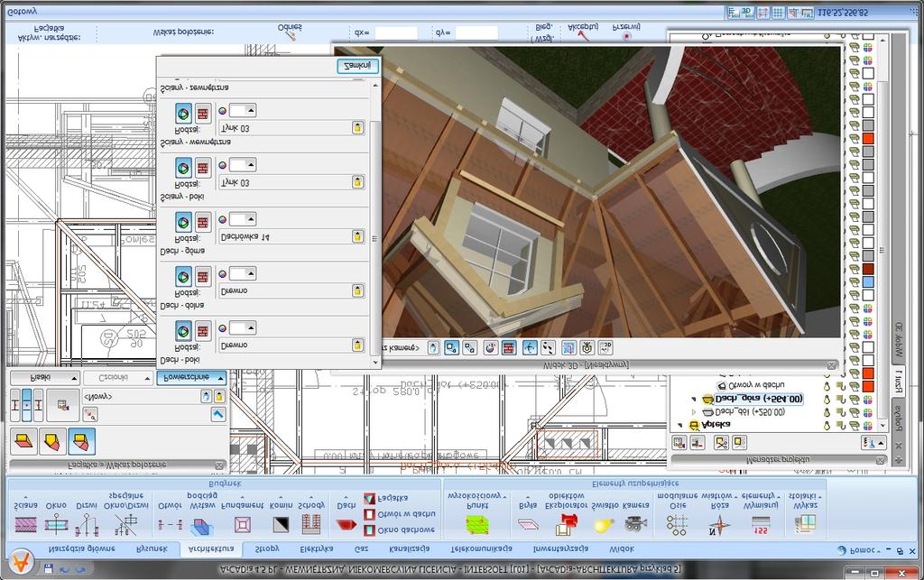Switch to Narzędzia główne ribbon tab
Screen dimensions: 924x580
(x=82, y=548)
